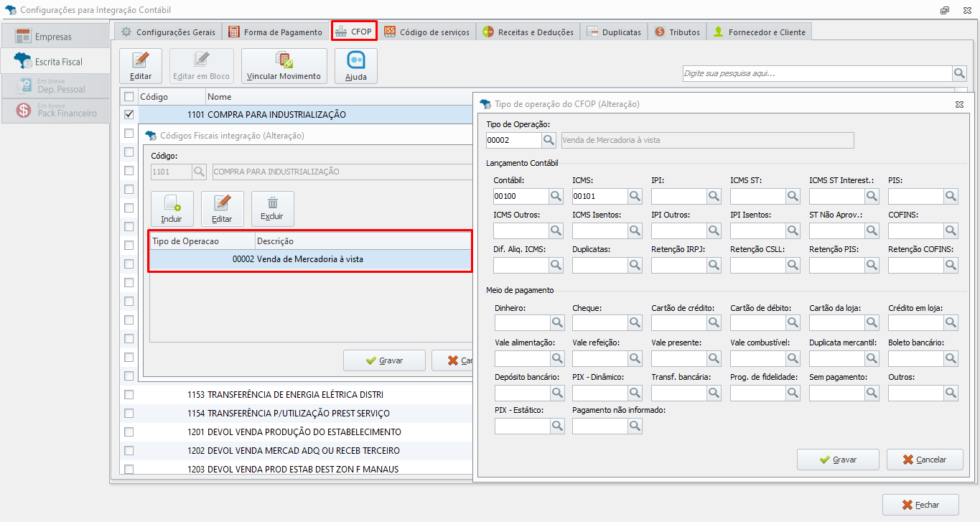Toggle the select-all checkbox in the header
Viewport: 980px width, 522px height.
129,96
